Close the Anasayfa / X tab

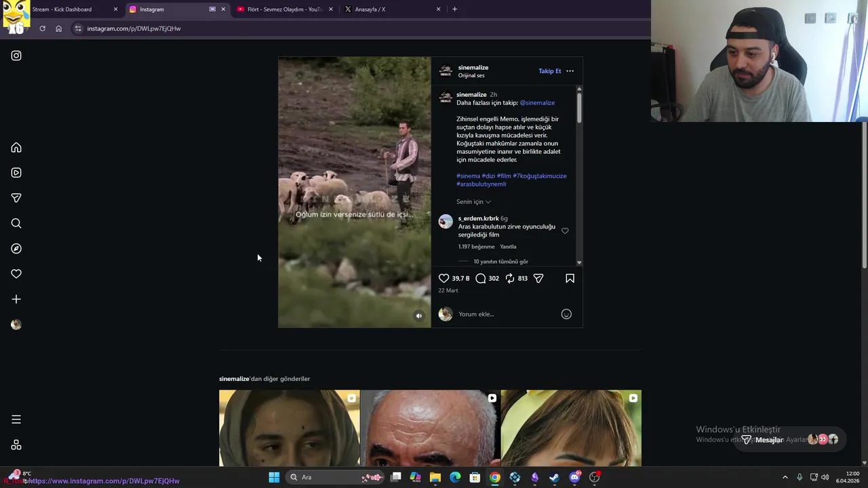coord(438,9)
